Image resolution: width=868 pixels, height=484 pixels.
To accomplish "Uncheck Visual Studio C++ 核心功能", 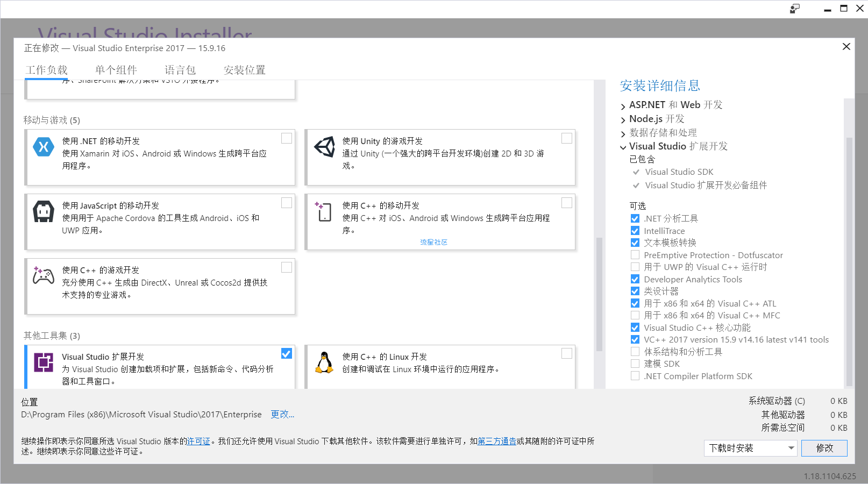I will 635,328.
